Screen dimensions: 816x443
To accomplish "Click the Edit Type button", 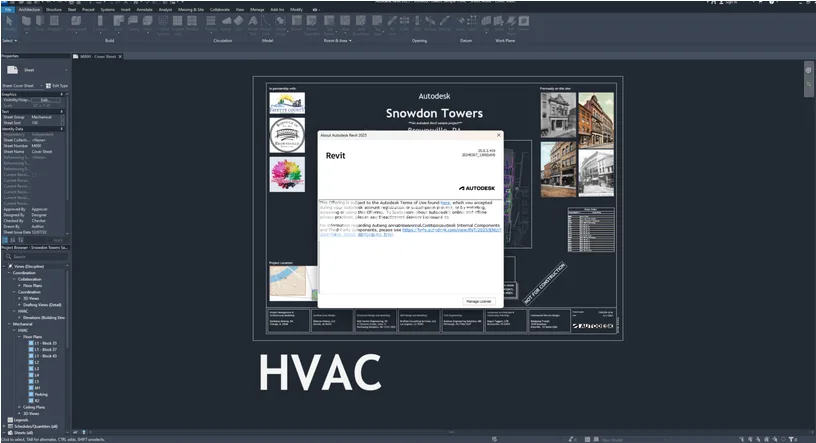I will coord(57,86).
